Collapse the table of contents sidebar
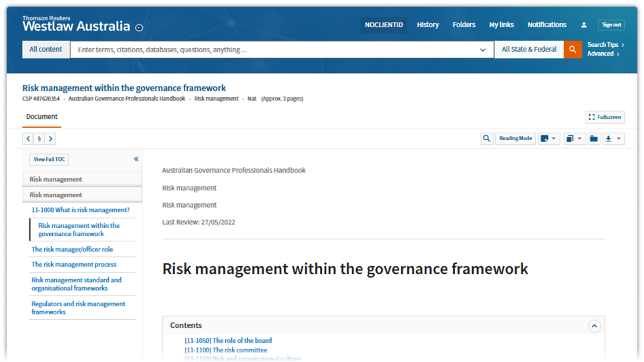 click(x=136, y=159)
